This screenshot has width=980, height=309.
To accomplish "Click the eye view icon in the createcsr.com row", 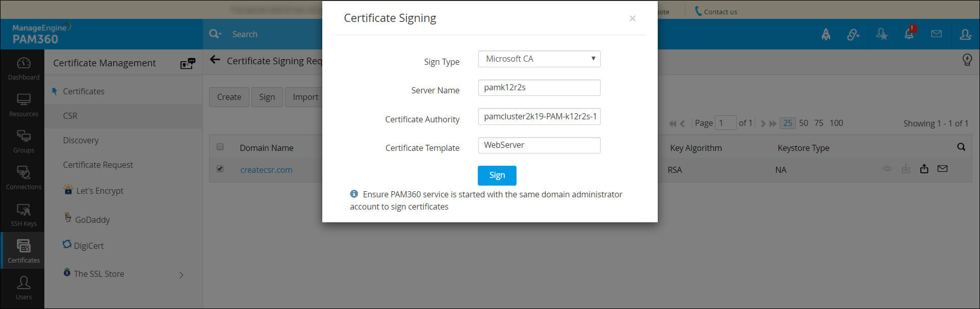I will 887,169.
